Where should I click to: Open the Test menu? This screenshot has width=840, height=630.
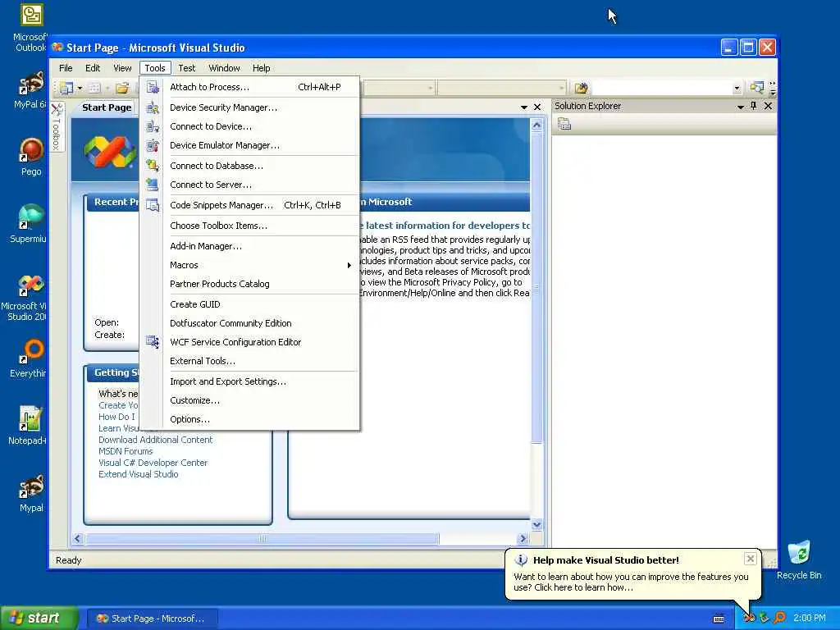[186, 68]
